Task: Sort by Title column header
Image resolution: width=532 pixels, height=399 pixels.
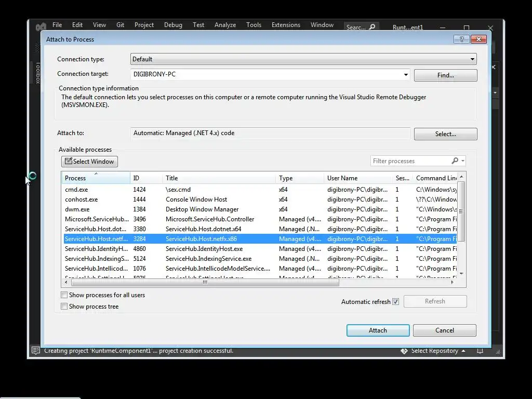Action: (x=219, y=178)
